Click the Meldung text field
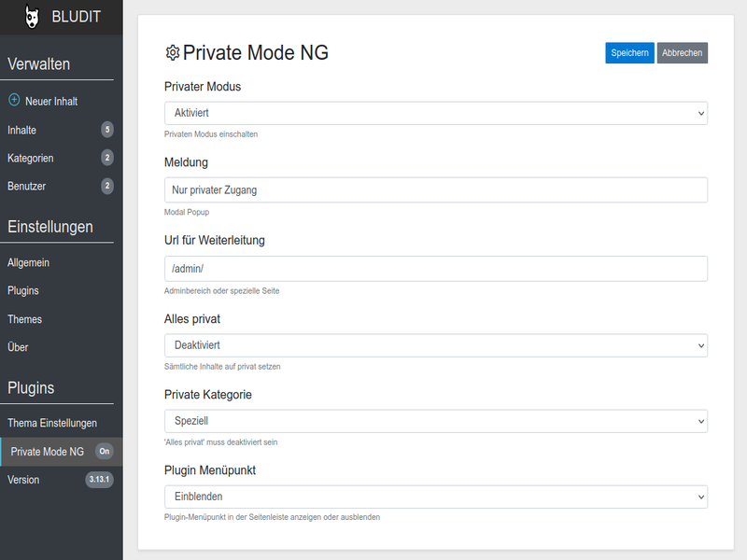Image resolution: width=747 pixels, height=560 pixels. pos(437,189)
